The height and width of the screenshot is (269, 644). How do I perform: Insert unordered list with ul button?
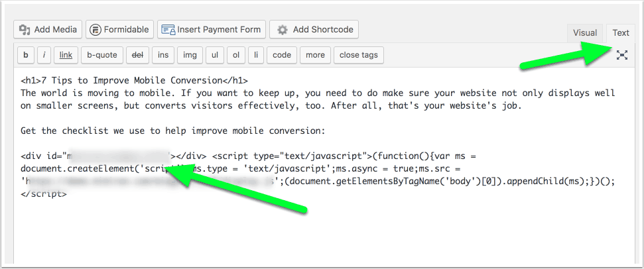214,55
